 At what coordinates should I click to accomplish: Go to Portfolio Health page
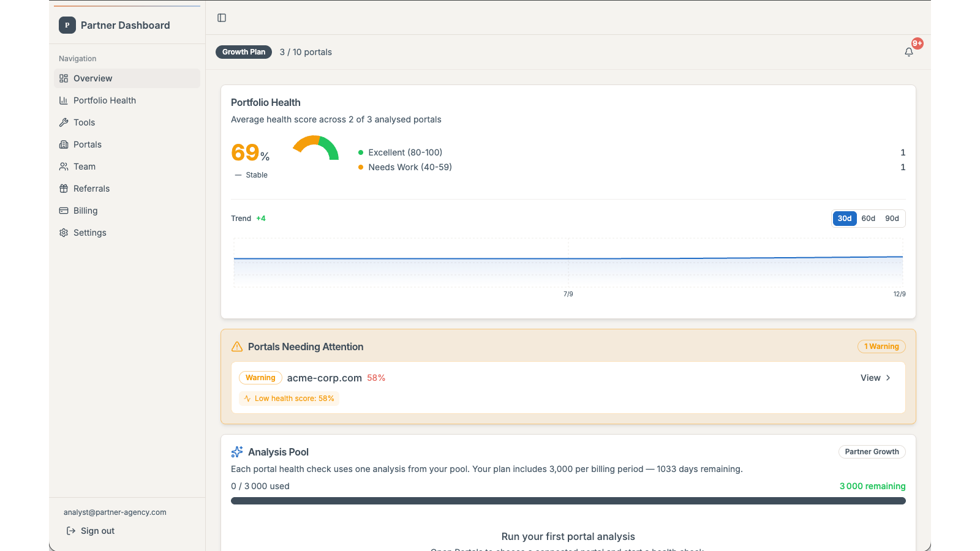(127, 100)
